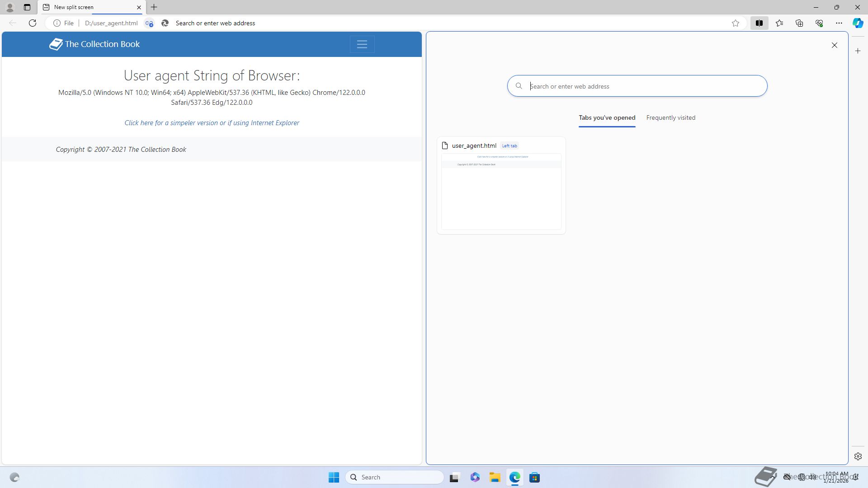
Task: Open the Collections panel
Action: 799,23
